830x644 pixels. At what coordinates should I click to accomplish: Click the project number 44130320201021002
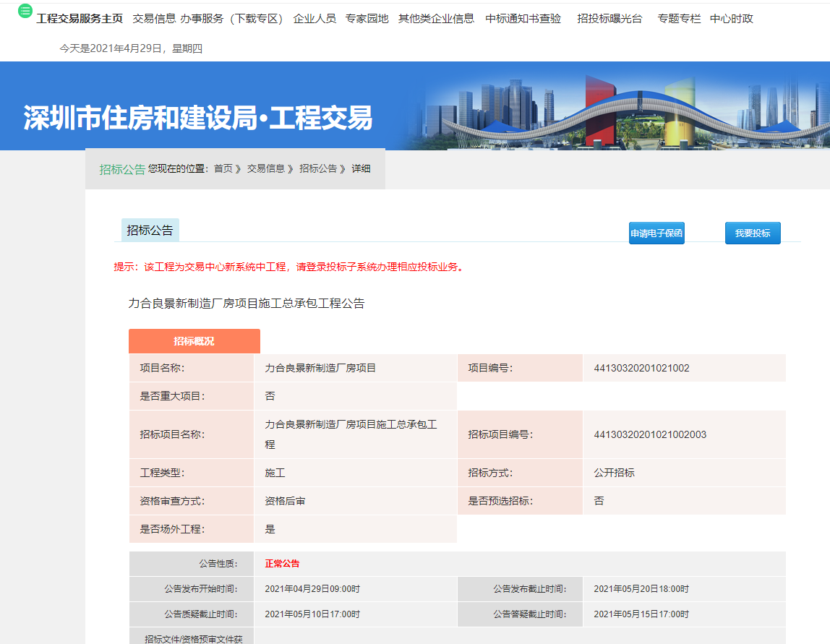point(641,368)
